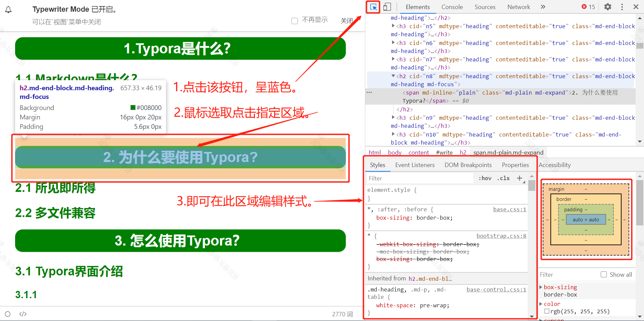The height and width of the screenshot is (321, 644).
Task: Open the base-control.css:1 source link
Action: (496, 289)
